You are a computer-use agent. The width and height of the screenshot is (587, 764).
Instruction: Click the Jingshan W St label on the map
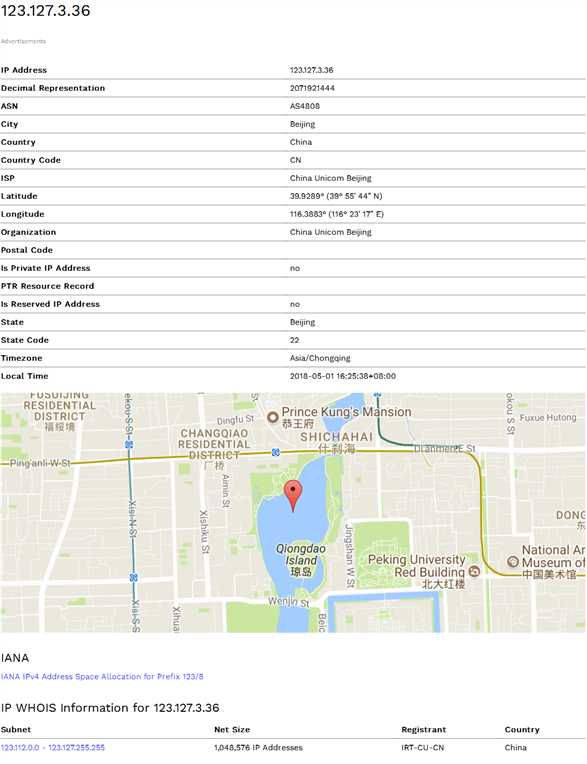click(x=349, y=555)
